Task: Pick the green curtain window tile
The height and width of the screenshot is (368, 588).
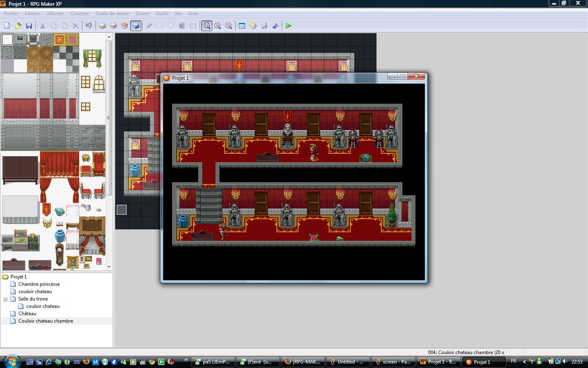Action: click(92, 58)
